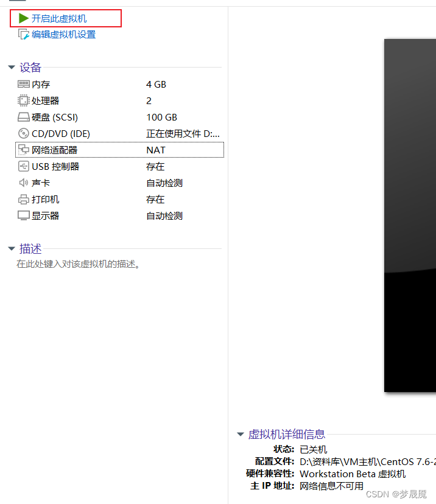436x504 pixels.
Task: Select the 声卡 label
Action: click(41, 183)
